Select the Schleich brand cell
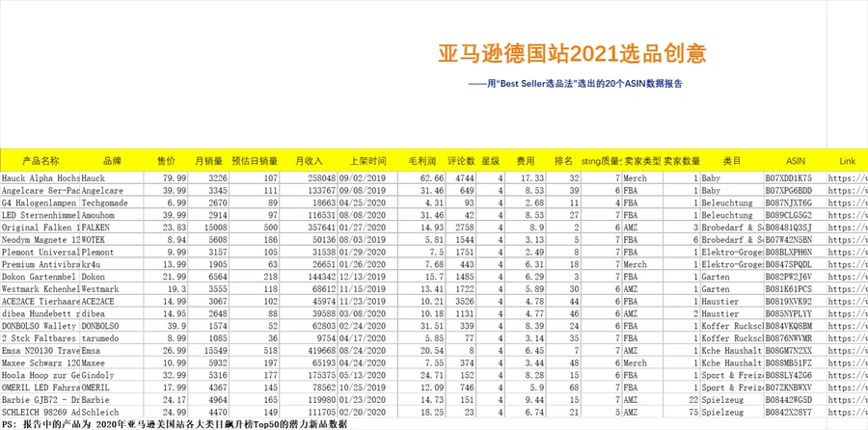Screen dimensions: 868x430 pos(112,413)
